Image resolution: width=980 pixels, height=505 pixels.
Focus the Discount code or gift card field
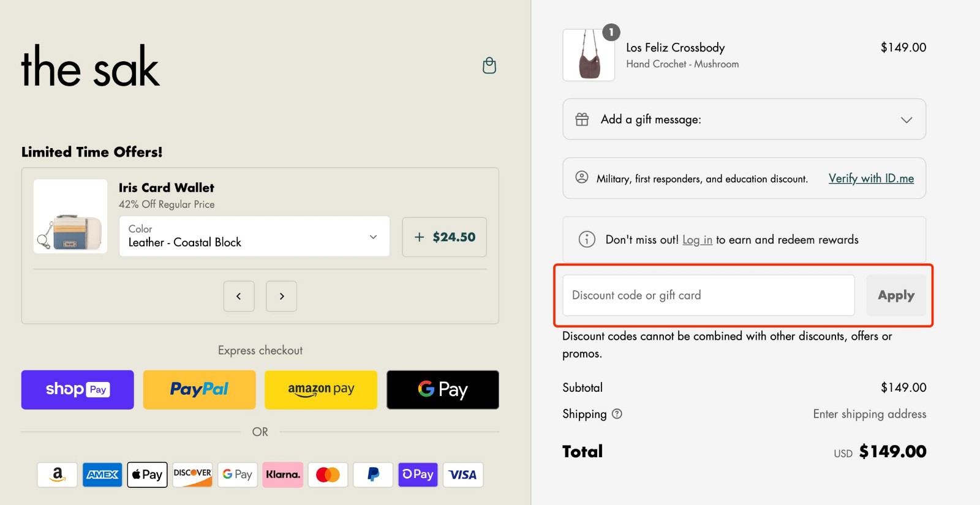tap(709, 295)
